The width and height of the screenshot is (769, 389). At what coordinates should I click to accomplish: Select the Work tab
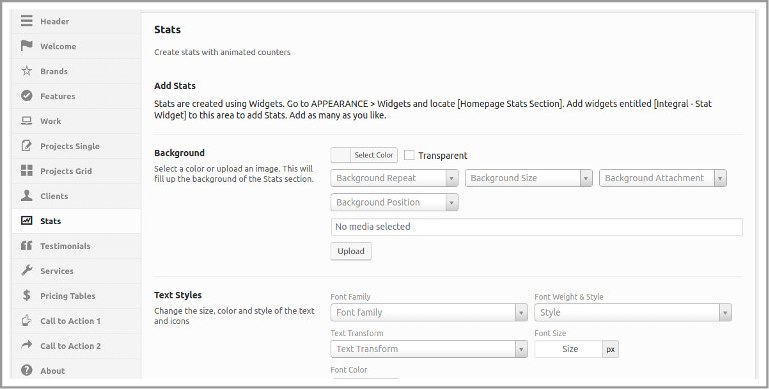(x=76, y=121)
